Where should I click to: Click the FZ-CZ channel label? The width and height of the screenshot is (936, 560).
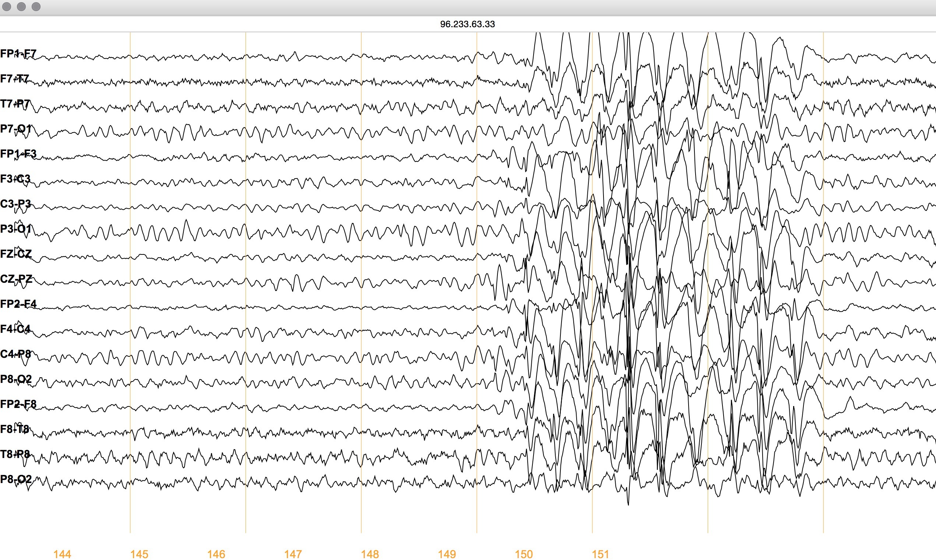click(16, 254)
